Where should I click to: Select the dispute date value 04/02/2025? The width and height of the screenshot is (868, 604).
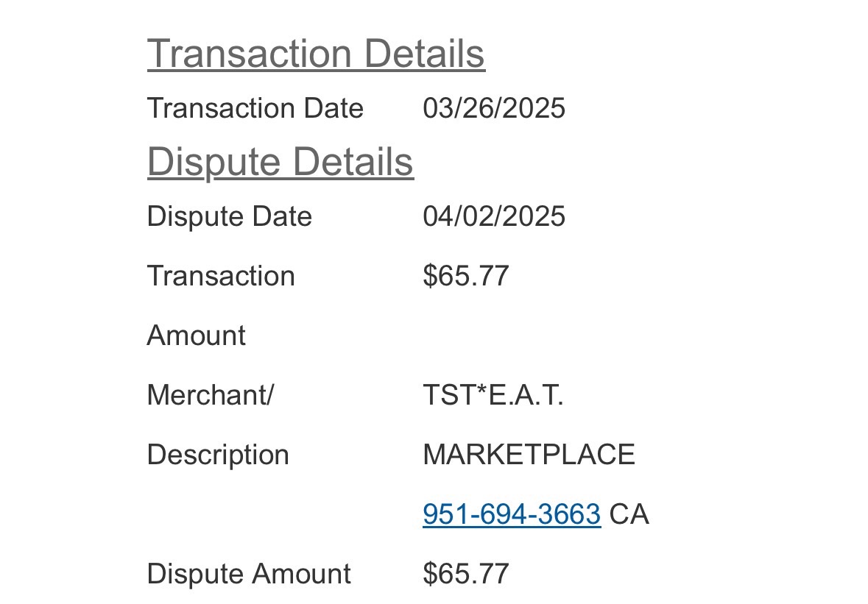(x=493, y=216)
